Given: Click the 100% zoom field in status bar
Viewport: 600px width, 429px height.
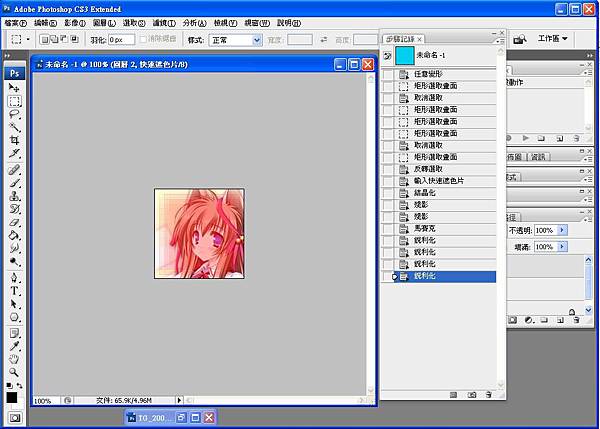Looking at the screenshot, I should click(x=45, y=401).
